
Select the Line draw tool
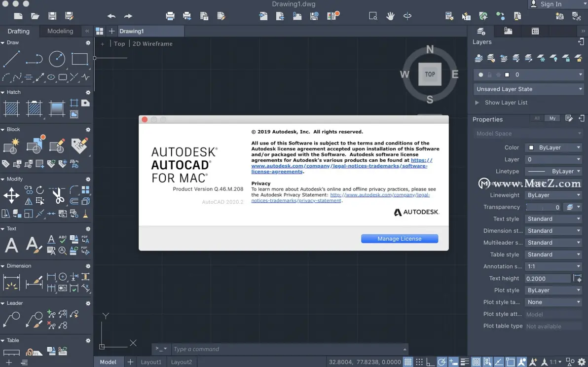coord(11,59)
